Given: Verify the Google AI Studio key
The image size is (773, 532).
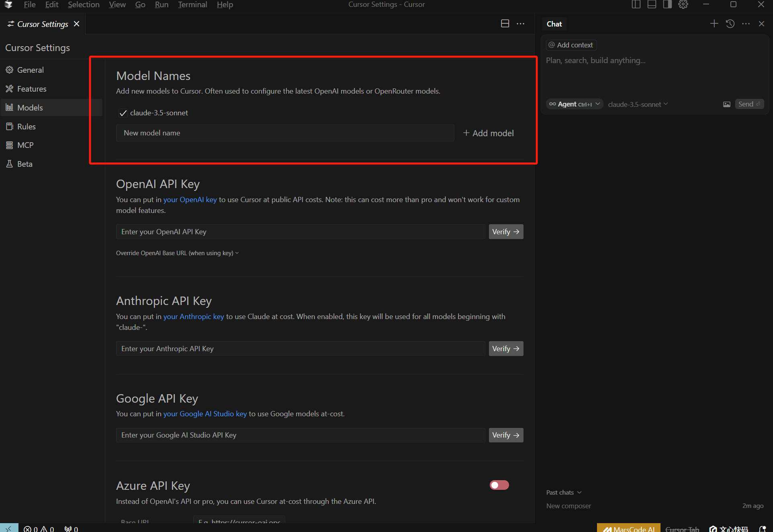Looking at the screenshot, I should [506, 435].
